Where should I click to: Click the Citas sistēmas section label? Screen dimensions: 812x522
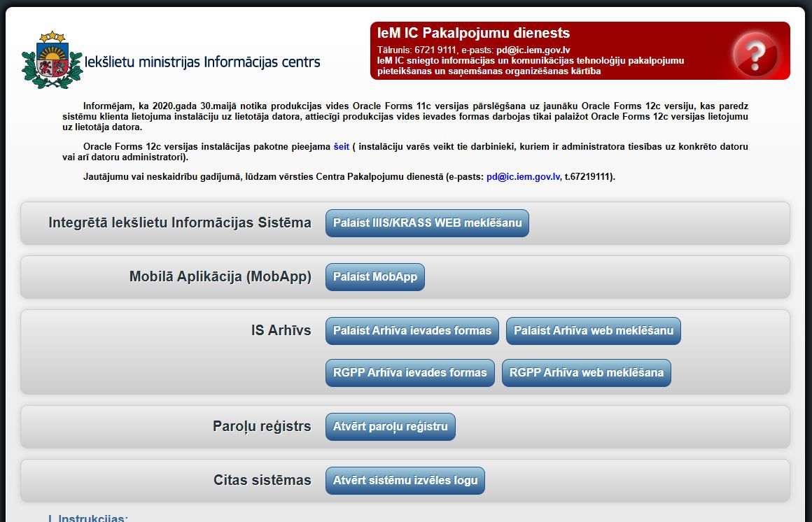tap(262, 480)
